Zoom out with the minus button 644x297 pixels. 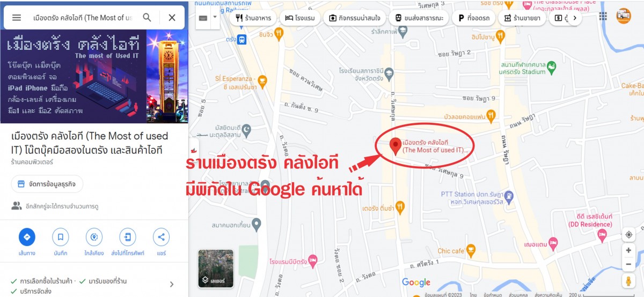(x=628, y=264)
